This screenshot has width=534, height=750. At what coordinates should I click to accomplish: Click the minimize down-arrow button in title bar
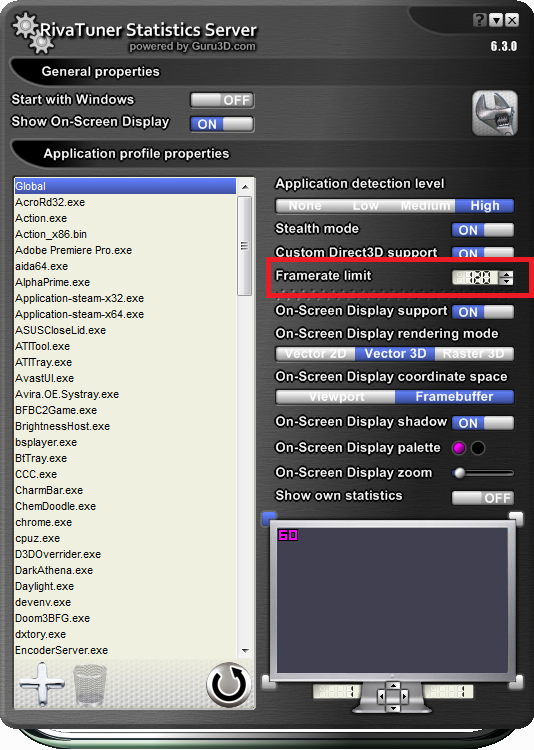point(496,20)
